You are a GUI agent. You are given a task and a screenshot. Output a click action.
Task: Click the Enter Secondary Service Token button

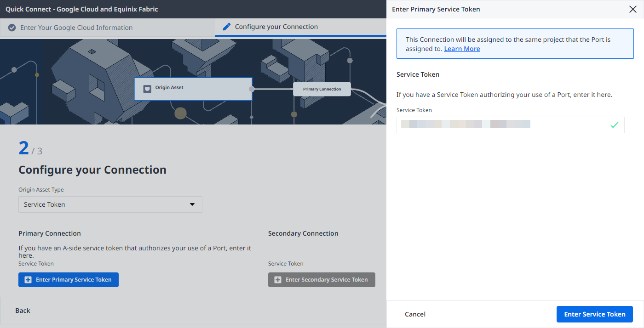tap(322, 280)
